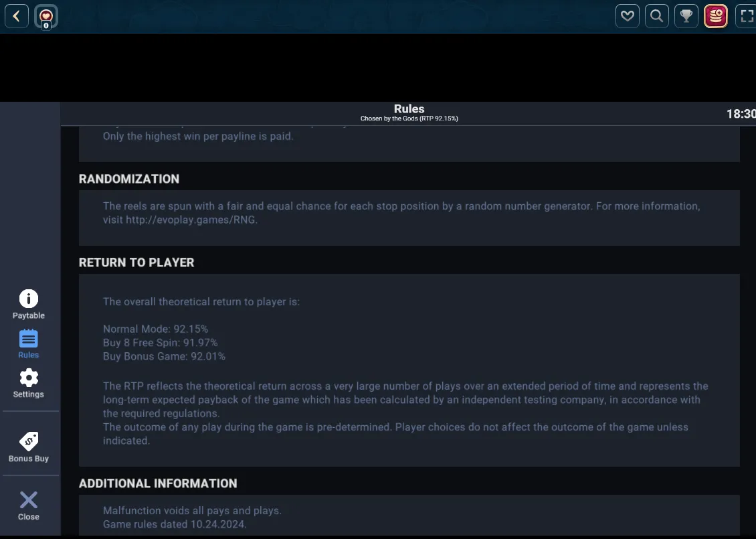Click the RETURN TO PLAYER heading
The image size is (756, 539).
pos(136,262)
